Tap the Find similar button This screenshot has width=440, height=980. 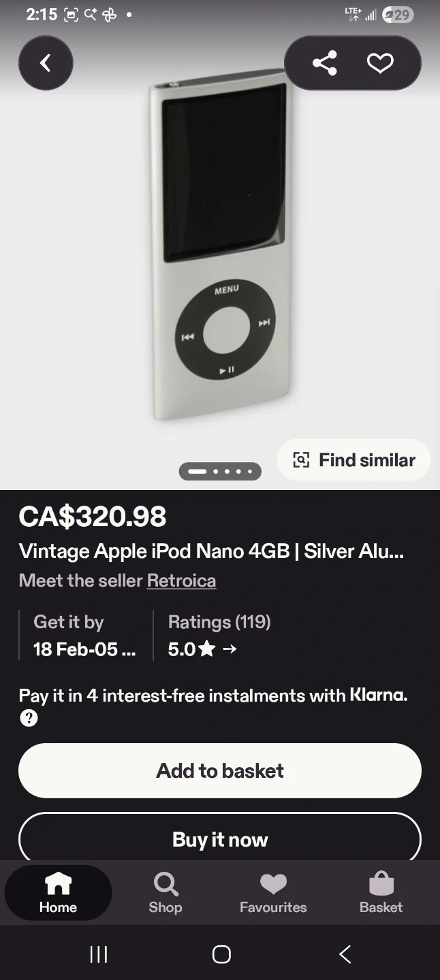click(x=353, y=460)
